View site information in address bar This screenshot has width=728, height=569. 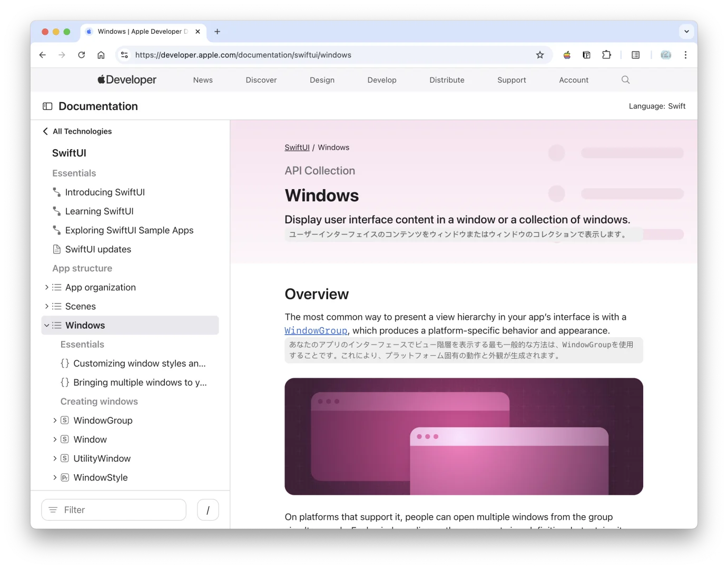[x=124, y=55]
